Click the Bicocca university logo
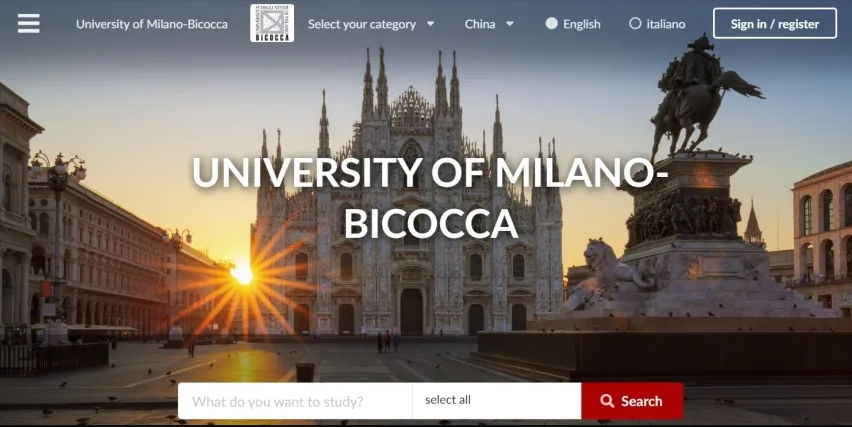 [272, 23]
